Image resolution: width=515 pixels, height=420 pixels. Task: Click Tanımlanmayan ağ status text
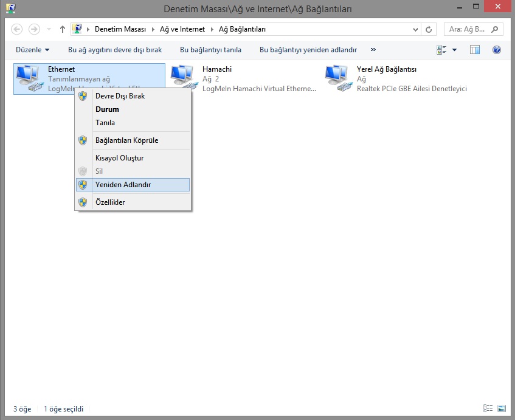coord(79,79)
